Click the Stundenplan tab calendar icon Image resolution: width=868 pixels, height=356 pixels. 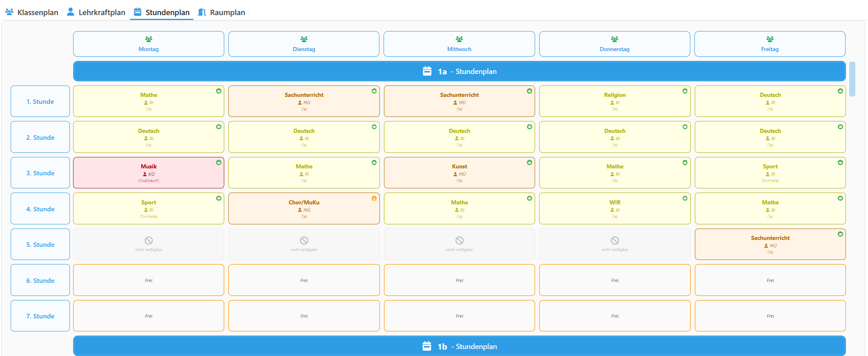tap(138, 12)
